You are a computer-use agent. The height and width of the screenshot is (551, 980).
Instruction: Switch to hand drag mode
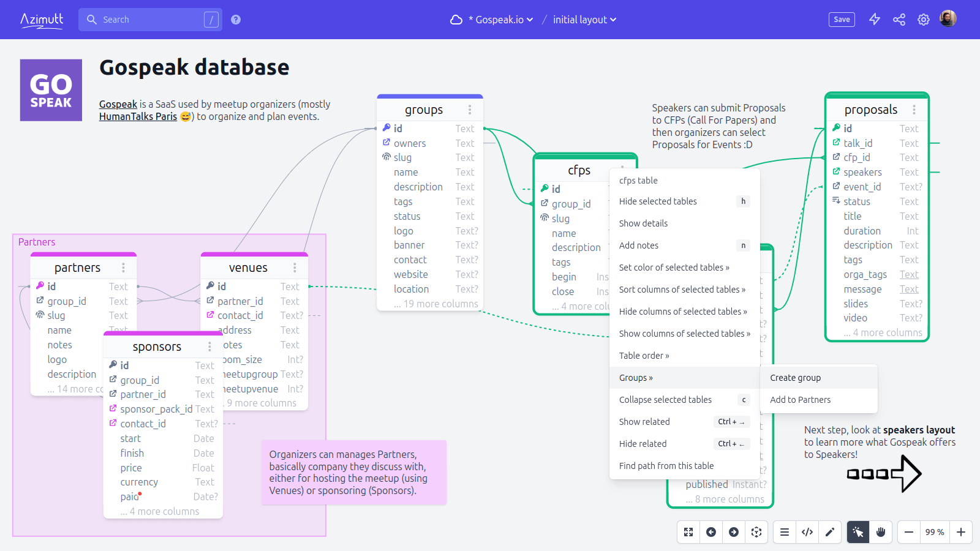tap(881, 532)
